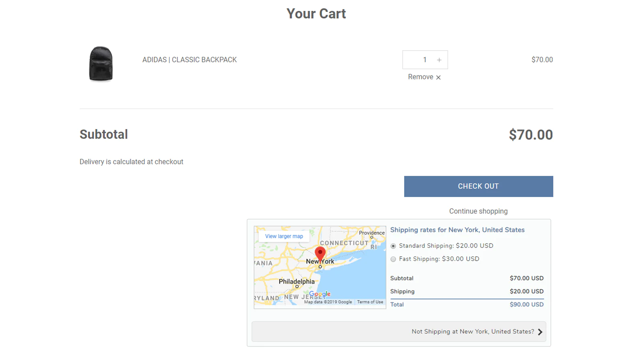Click the Shipping rates for New York heading
The width and height of the screenshot is (644, 362).
click(x=457, y=230)
